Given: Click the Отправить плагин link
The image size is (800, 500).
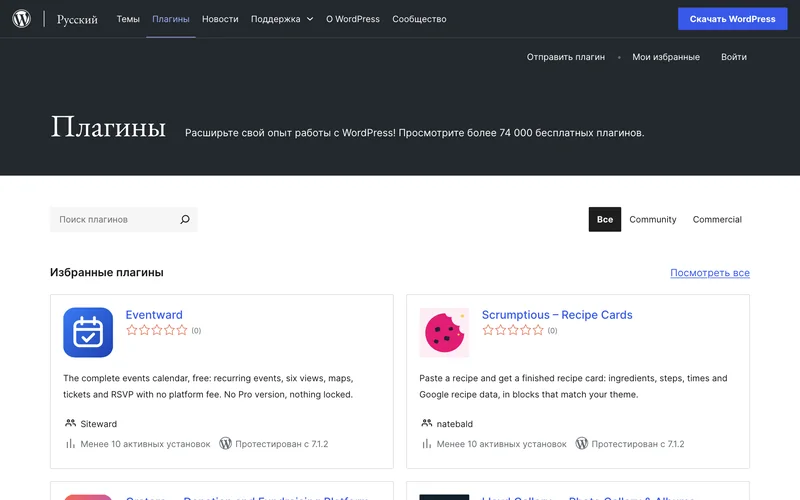Looking at the screenshot, I should pos(566,57).
